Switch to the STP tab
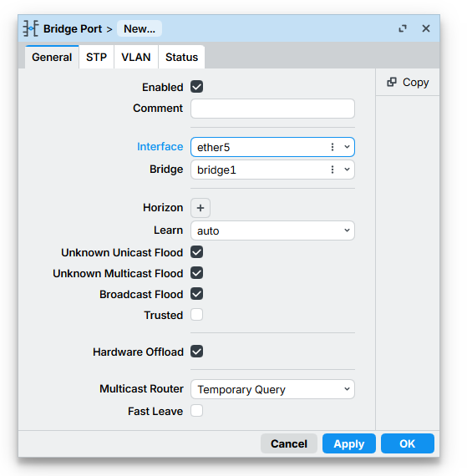467x476 pixels. [x=96, y=57]
